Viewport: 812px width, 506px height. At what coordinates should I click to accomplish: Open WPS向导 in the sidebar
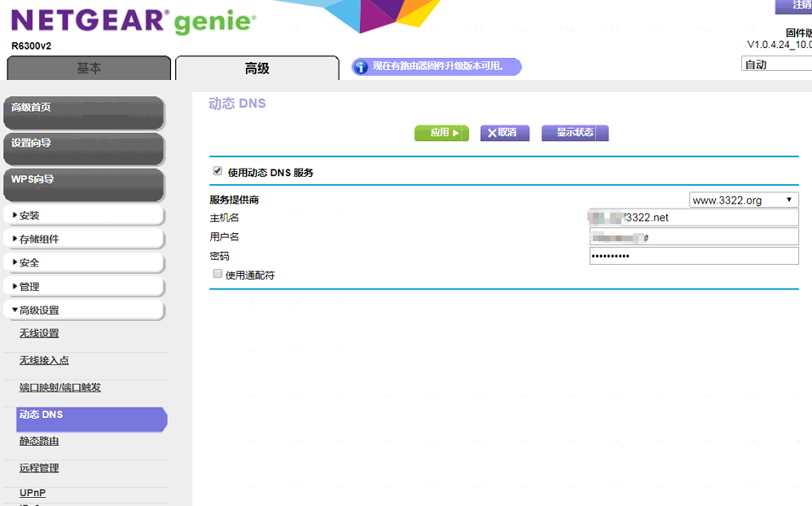84,184
